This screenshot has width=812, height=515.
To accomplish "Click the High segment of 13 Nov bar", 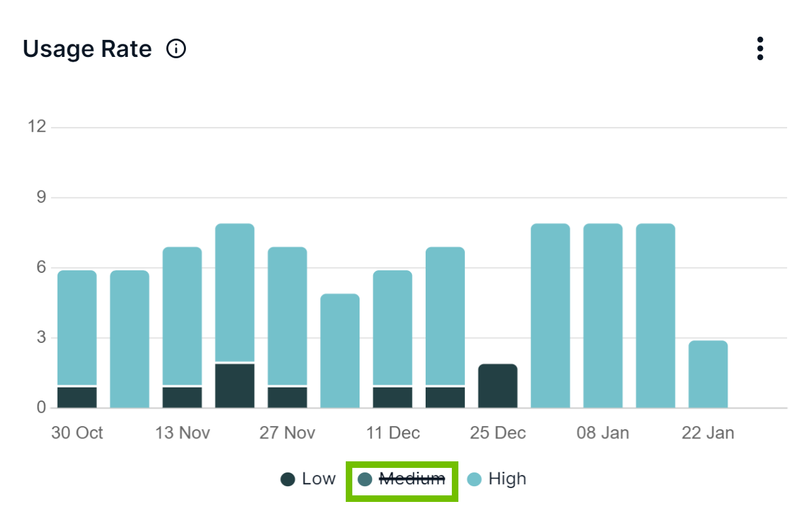I will [x=182, y=316].
